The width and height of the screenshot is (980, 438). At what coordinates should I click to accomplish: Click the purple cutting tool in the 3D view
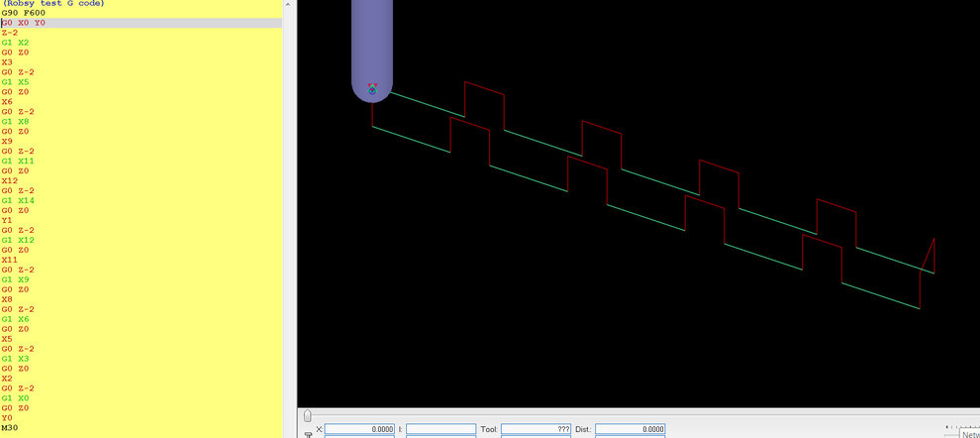point(372,45)
